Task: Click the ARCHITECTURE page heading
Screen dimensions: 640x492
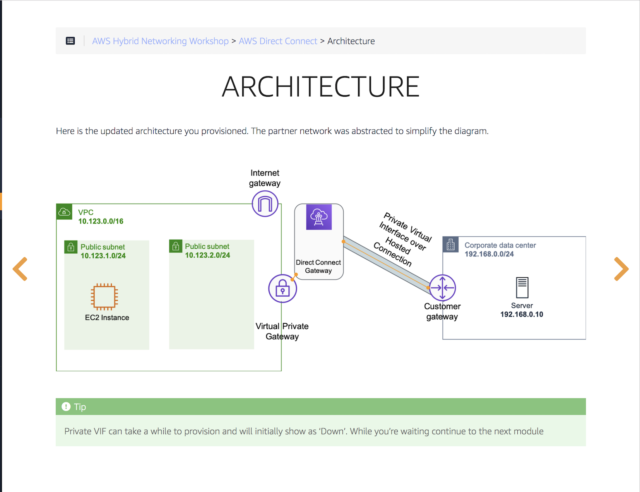Action: 320,86
